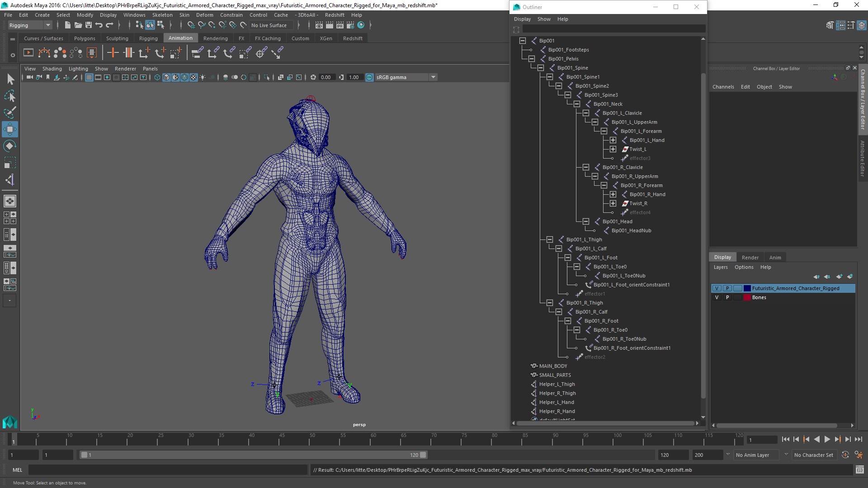Play the animation backwards
Image resolution: width=868 pixels, height=488 pixels.
[816, 439]
